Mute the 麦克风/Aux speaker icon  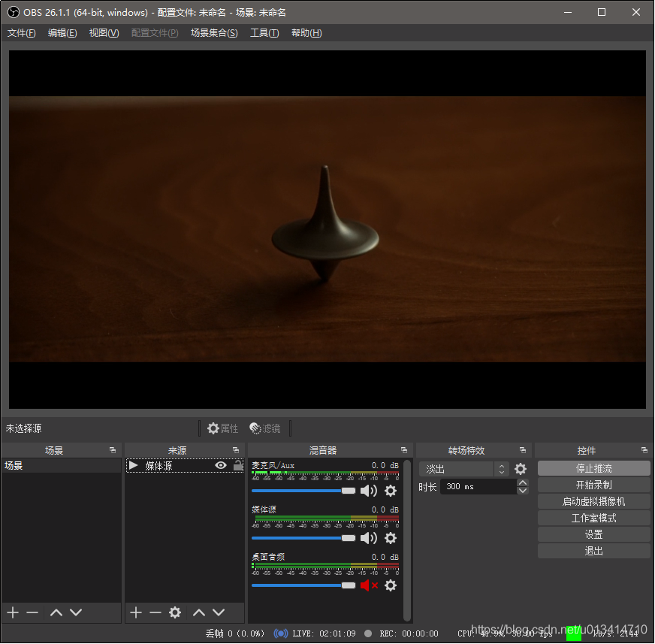pos(369,491)
